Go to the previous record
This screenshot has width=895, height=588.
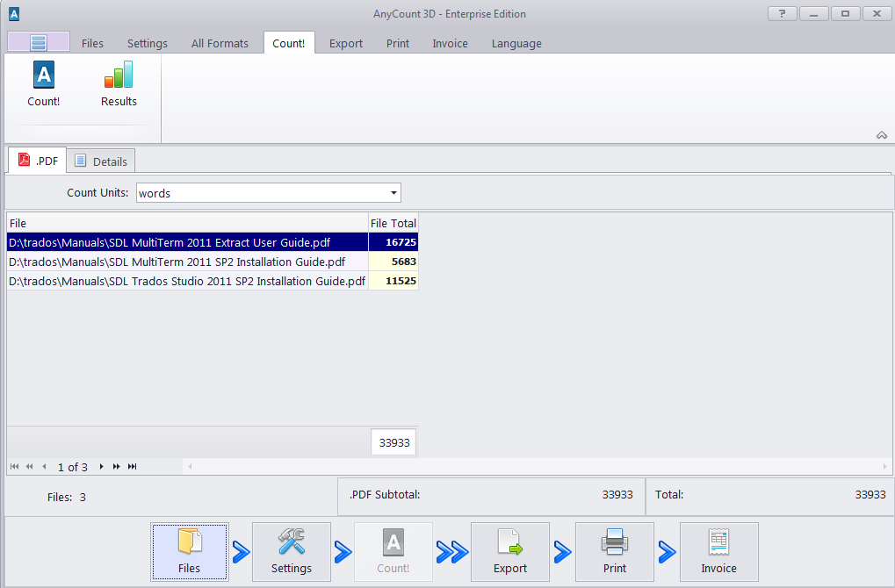pyautogui.click(x=44, y=467)
